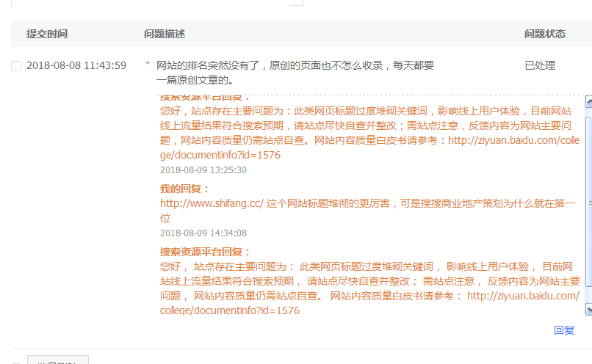592x364 pixels.
Task: Click the question text 网站的排名突然没有了
Action: (x=208, y=65)
